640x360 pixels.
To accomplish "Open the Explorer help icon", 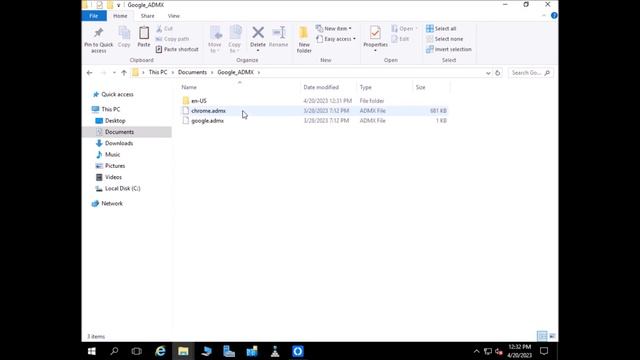I will pos(554,16).
